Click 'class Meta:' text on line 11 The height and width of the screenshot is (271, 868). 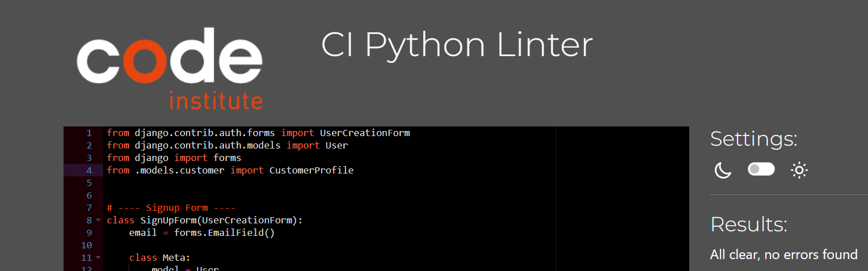[x=160, y=257]
